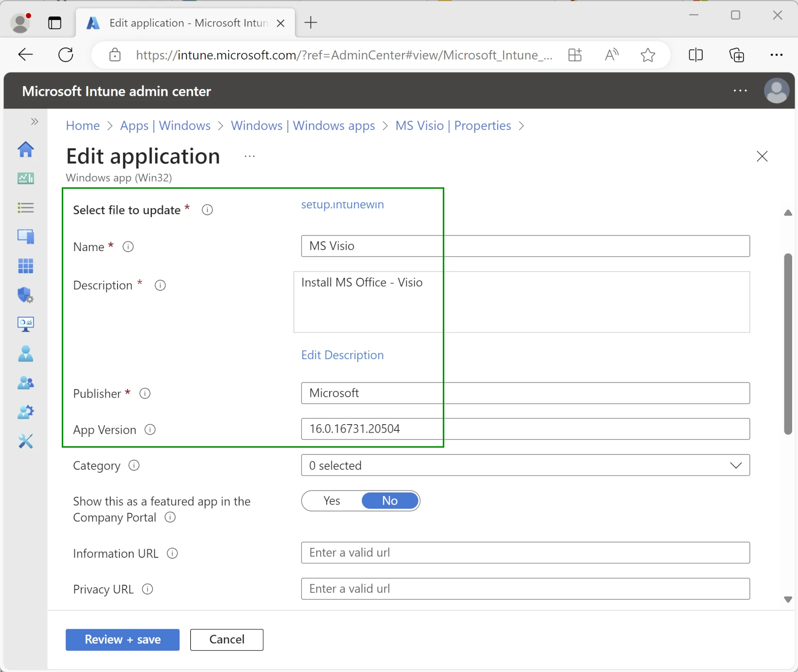Viewport: 798px width, 672px height.
Task: Set featured app toggle to Yes
Action: (x=332, y=501)
